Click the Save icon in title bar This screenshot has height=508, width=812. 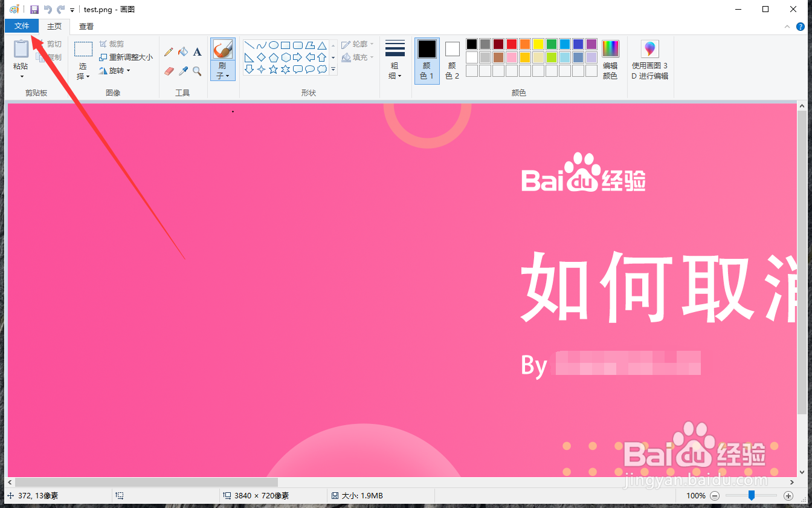(x=34, y=9)
